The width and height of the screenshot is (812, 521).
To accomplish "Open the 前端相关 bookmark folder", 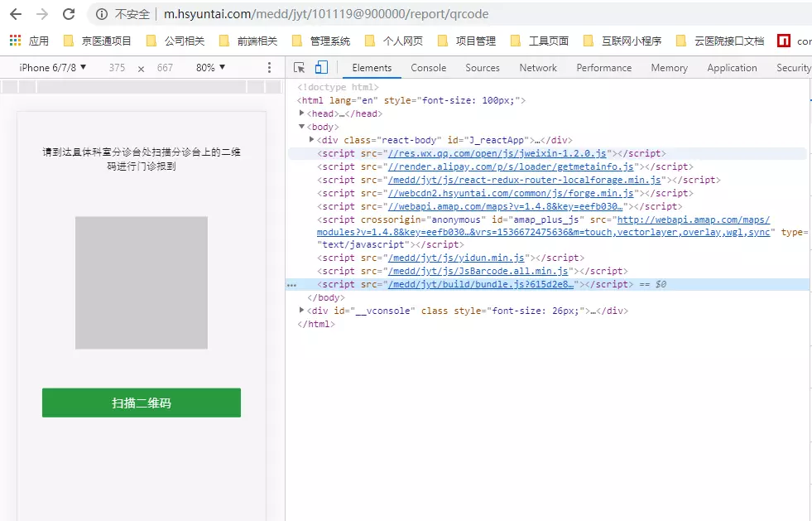I will [248, 41].
